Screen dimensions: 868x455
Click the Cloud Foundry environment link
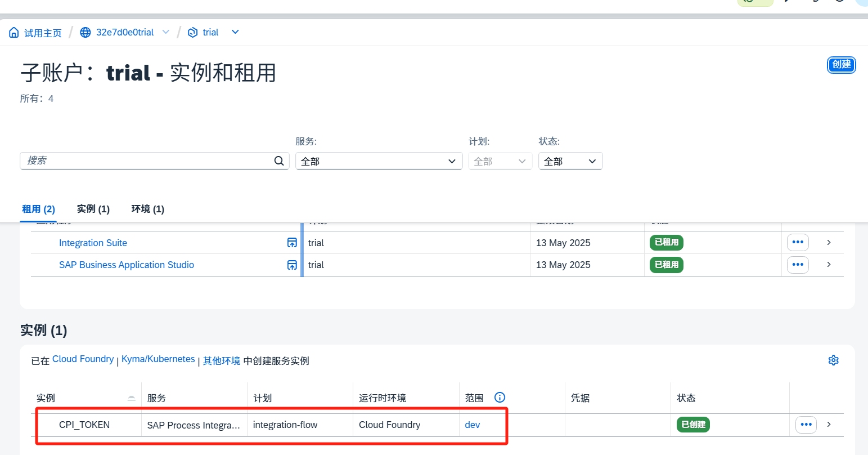[x=83, y=359]
